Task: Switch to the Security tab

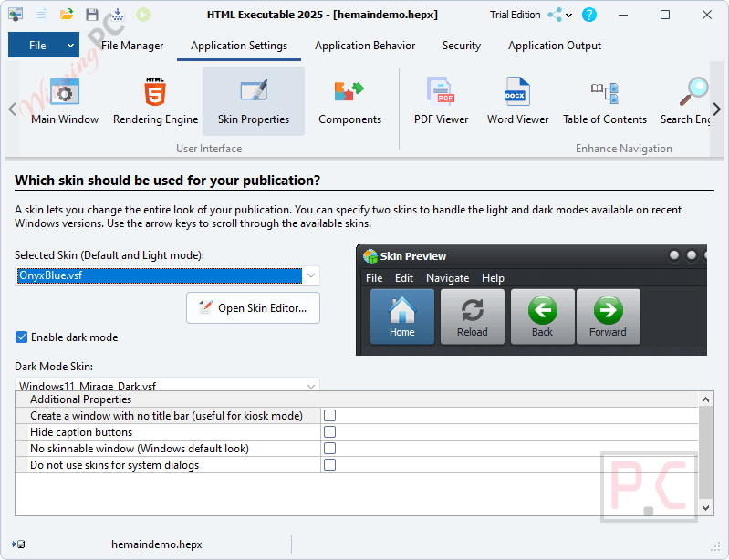Action: coord(461,46)
